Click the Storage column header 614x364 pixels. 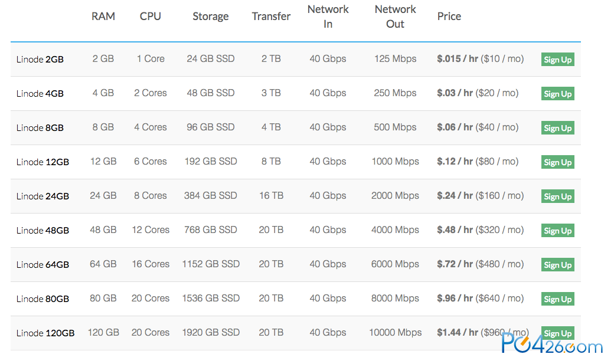(211, 17)
